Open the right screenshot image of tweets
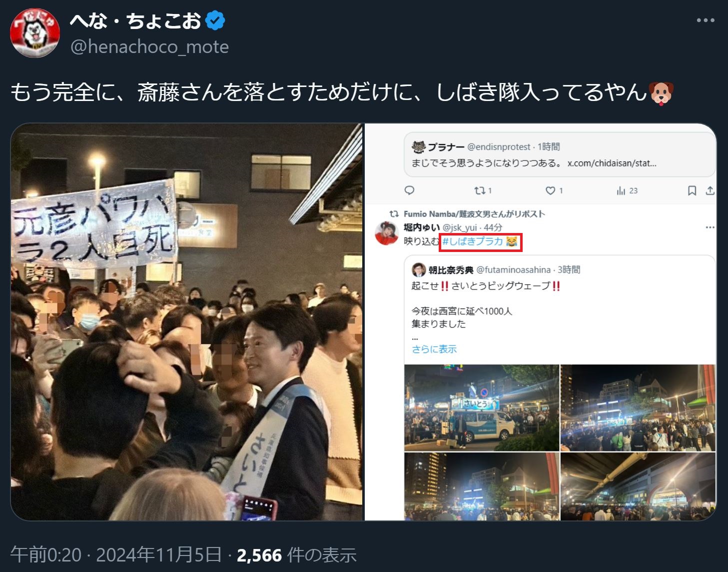The height and width of the screenshot is (572, 728). [540, 322]
